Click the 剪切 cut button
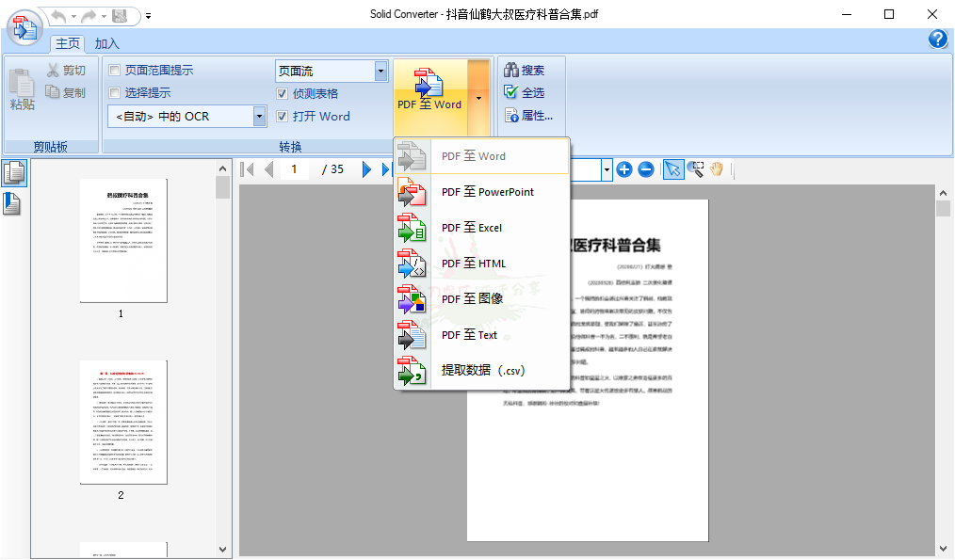 coord(66,70)
